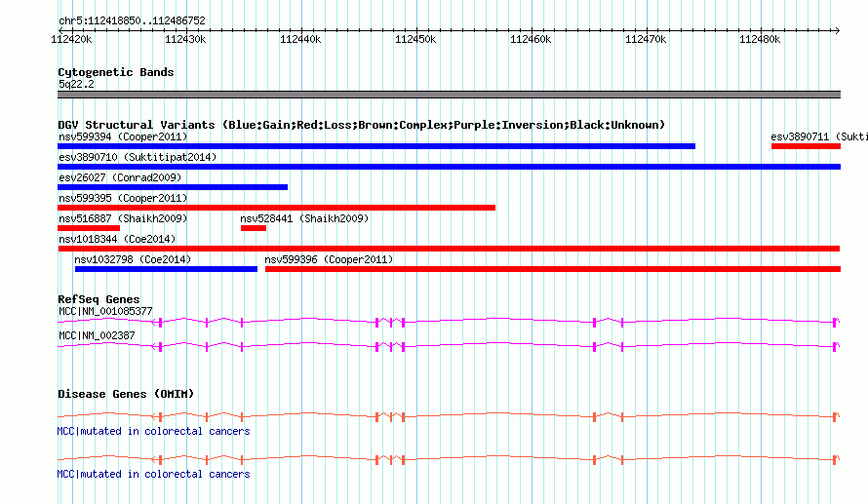The image size is (868, 504).
Task: Click the red nsv599396 loss bar
Action: pyautogui.click(x=553, y=269)
